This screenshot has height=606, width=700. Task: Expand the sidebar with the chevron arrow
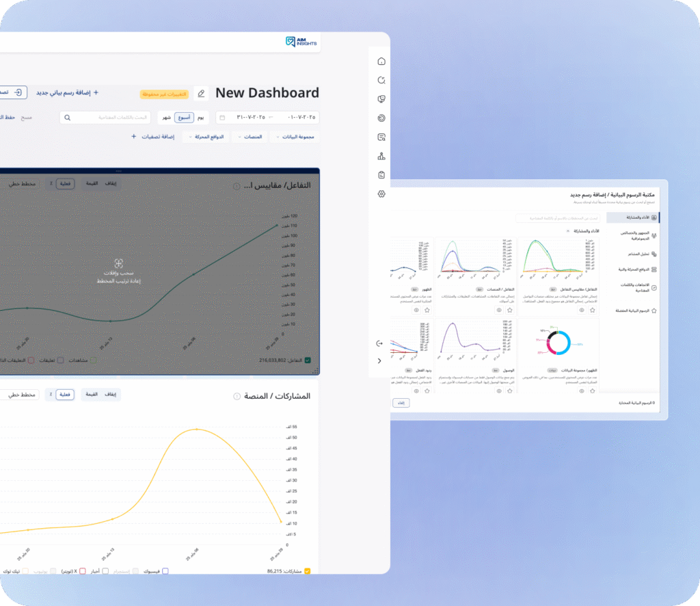(x=380, y=360)
